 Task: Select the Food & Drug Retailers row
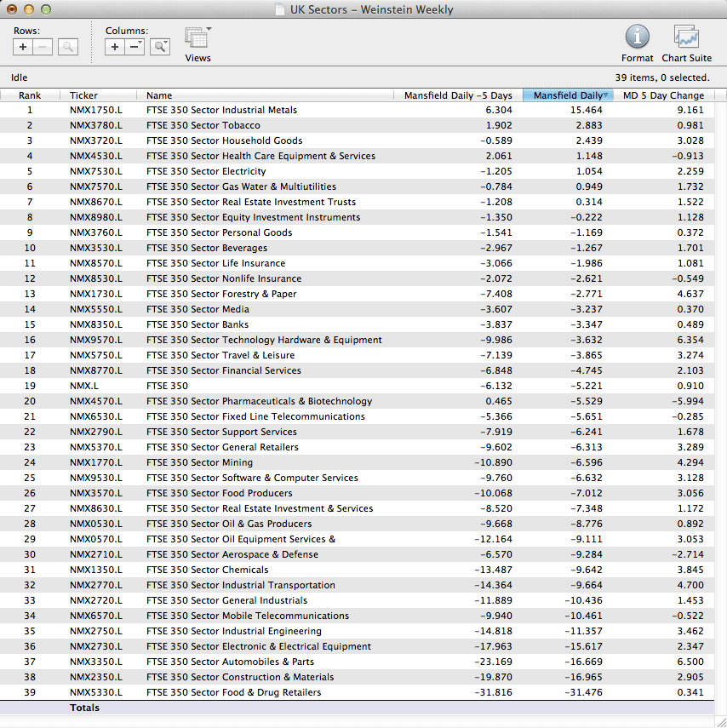(x=233, y=692)
